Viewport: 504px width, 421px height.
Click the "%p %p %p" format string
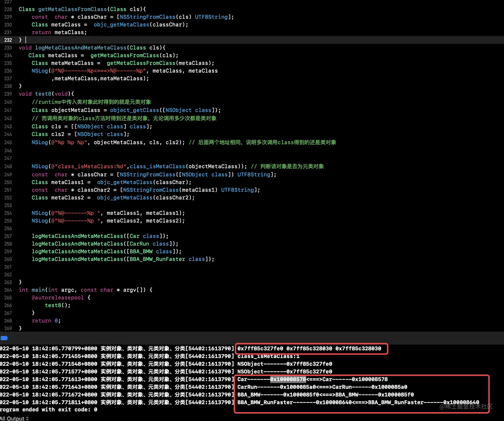coord(69,142)
